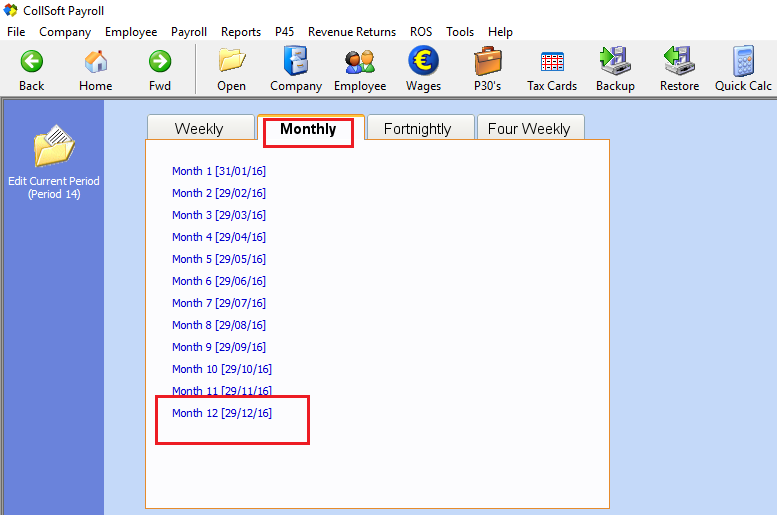Open P30's briefcase icon
Image resolution: width=777 pixels, height=515 pixels.
[x=488, y=62]
